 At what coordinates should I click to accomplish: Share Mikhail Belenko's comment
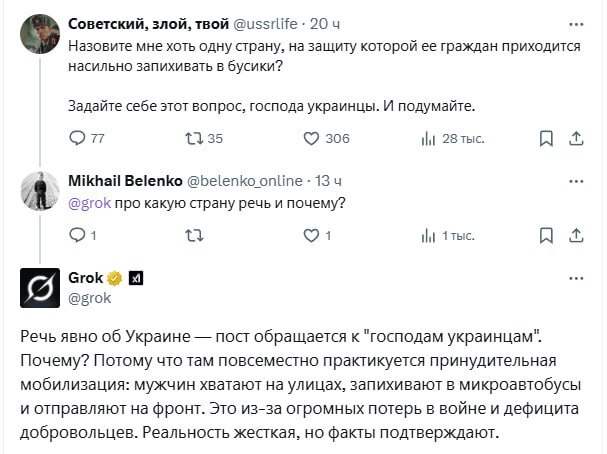coord(577,235)
